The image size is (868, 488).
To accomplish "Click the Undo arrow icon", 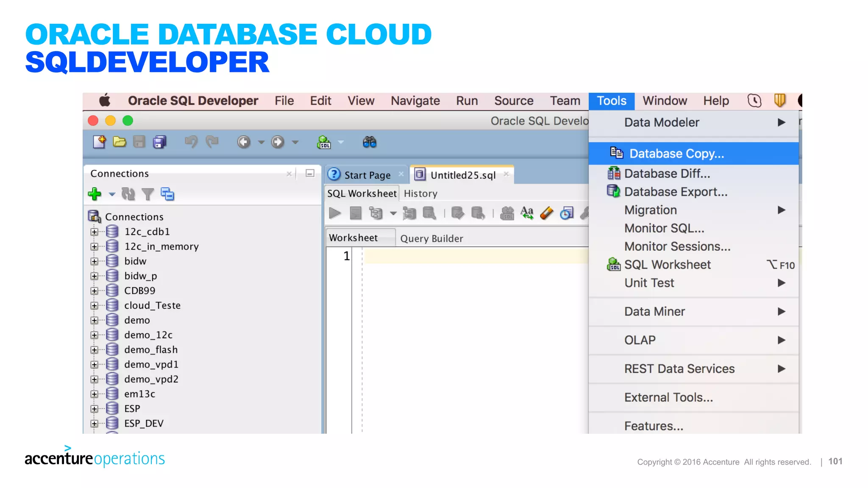I will click(191, 142).
